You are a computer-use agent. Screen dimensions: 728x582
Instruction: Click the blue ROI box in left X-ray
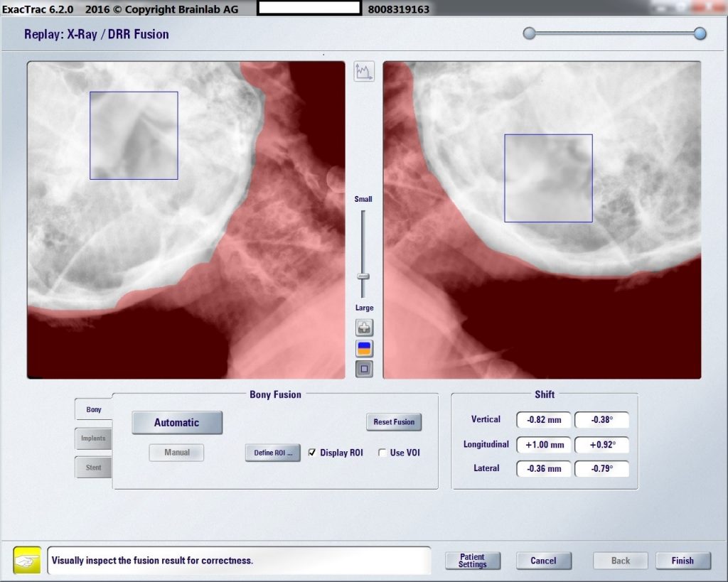[x=134, y=135]
